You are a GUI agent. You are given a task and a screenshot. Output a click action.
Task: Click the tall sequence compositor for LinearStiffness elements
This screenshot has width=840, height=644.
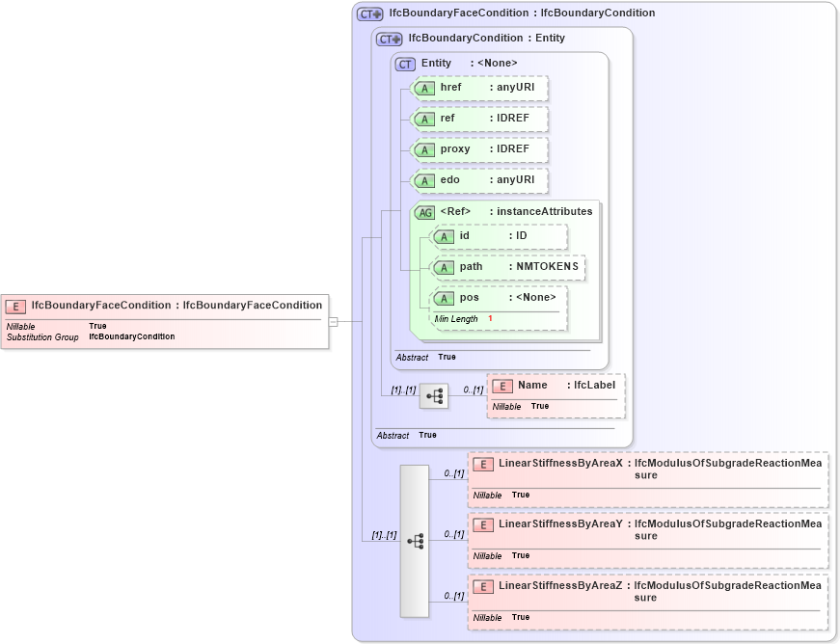pyautogui.click(x=416, y=541)
